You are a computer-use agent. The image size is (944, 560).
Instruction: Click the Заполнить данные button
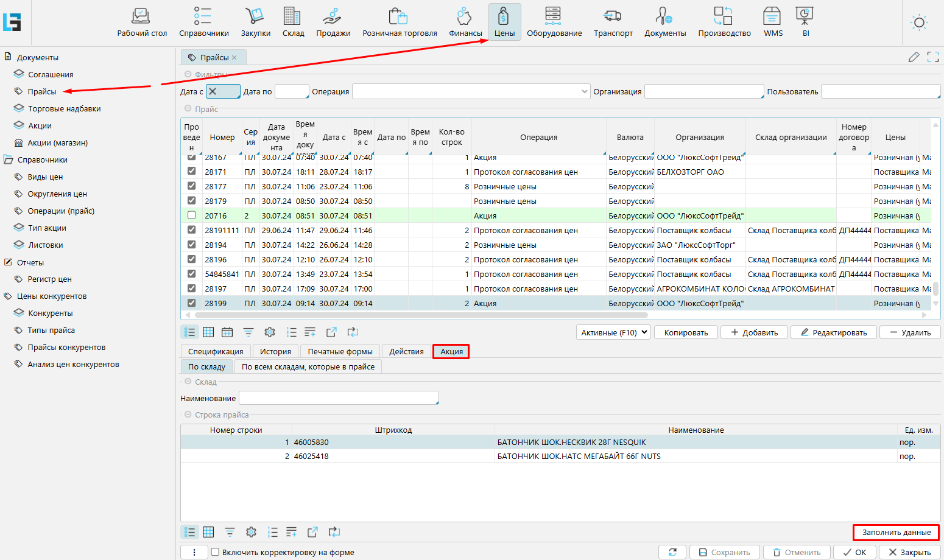coord(896,533)
